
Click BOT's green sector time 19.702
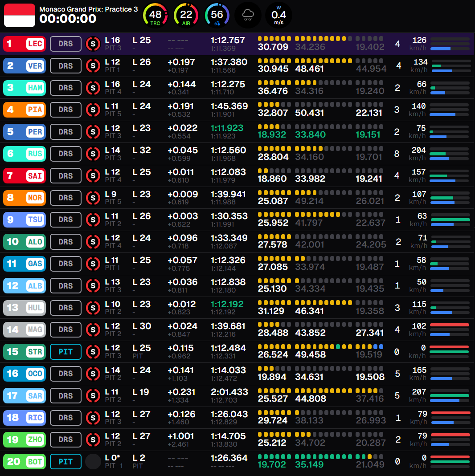coord(272,464)
